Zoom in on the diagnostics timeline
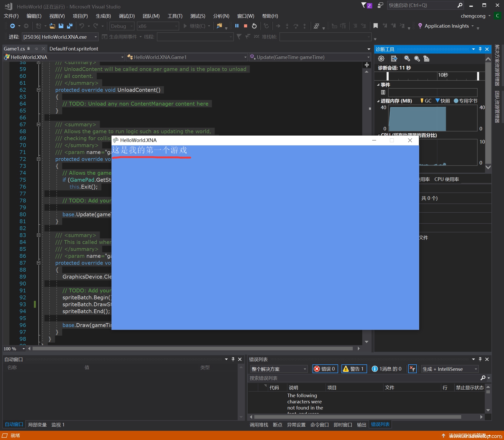This screenshot has width=504, height=440. 407,59
